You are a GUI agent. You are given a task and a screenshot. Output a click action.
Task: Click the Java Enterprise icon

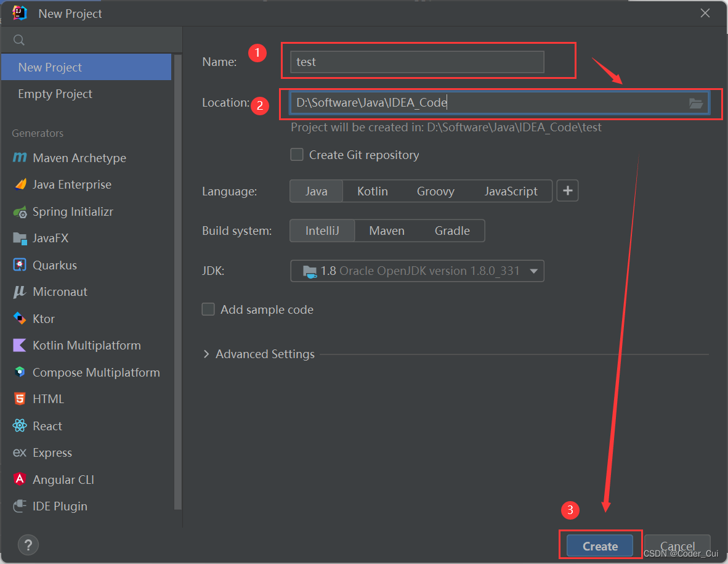(20, 184)
